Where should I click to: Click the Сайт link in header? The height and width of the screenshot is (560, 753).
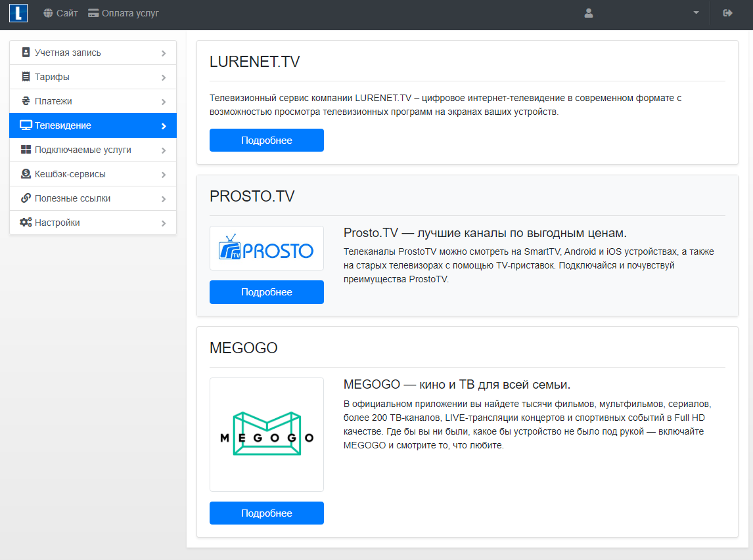coord(60,13)
